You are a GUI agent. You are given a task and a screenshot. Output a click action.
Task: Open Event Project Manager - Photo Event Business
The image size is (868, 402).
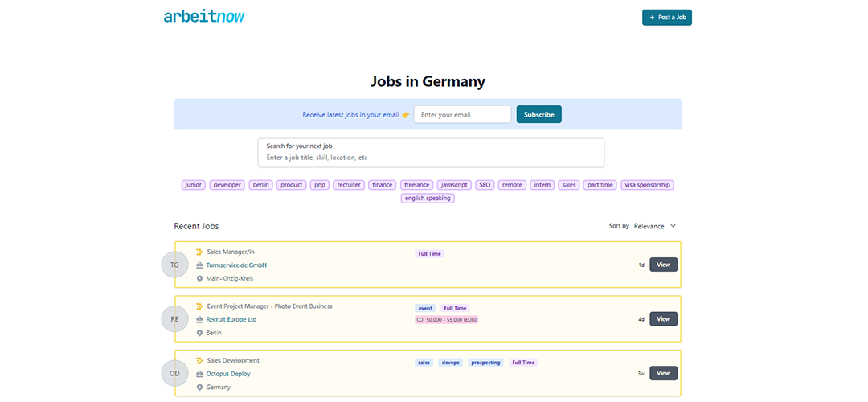pyautogui.click(x=269, y=306)
